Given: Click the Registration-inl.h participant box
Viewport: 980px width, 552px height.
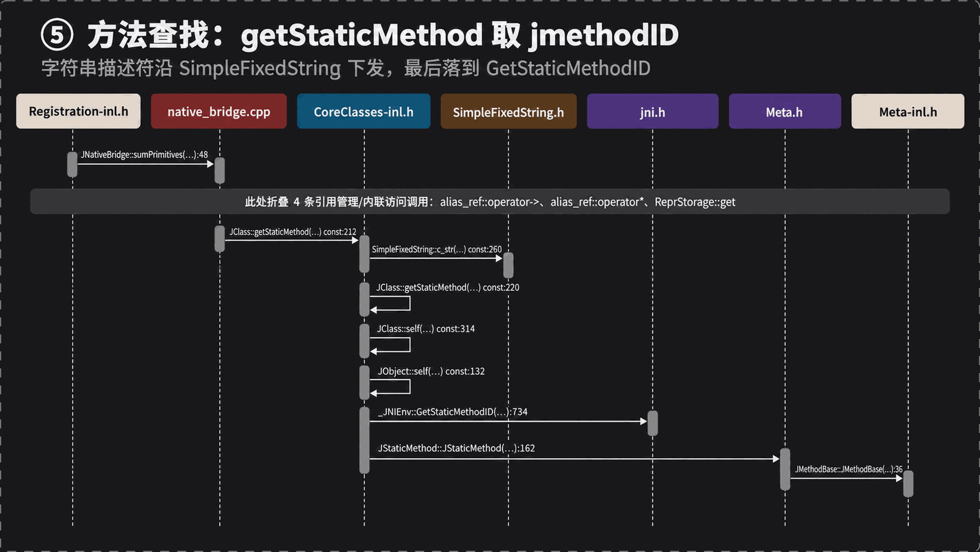Looking at the screenshot, I should pyautogui.click(x=78, y=111).
